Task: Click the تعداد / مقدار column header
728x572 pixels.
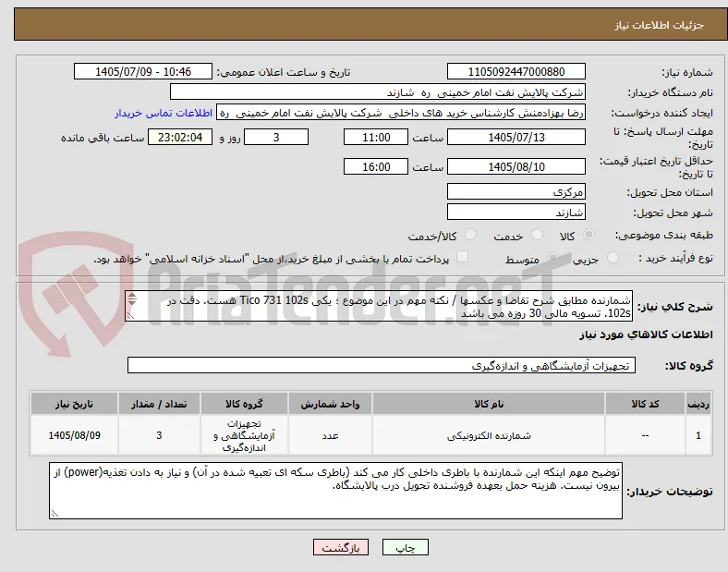Action: click(x=159, y=404)
